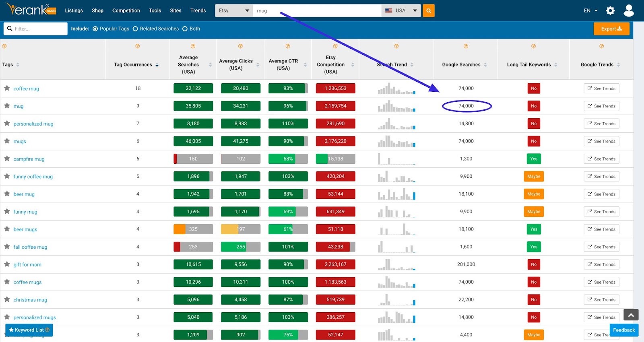Open the Sites menu

(x=175, y=10)
